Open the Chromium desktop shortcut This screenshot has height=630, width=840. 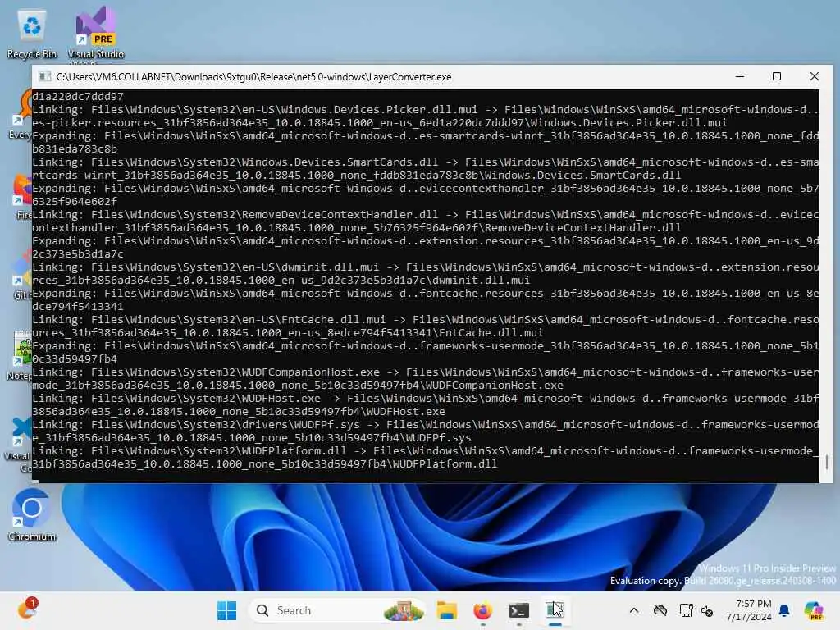pyautogui.click(x=32, y=515)
